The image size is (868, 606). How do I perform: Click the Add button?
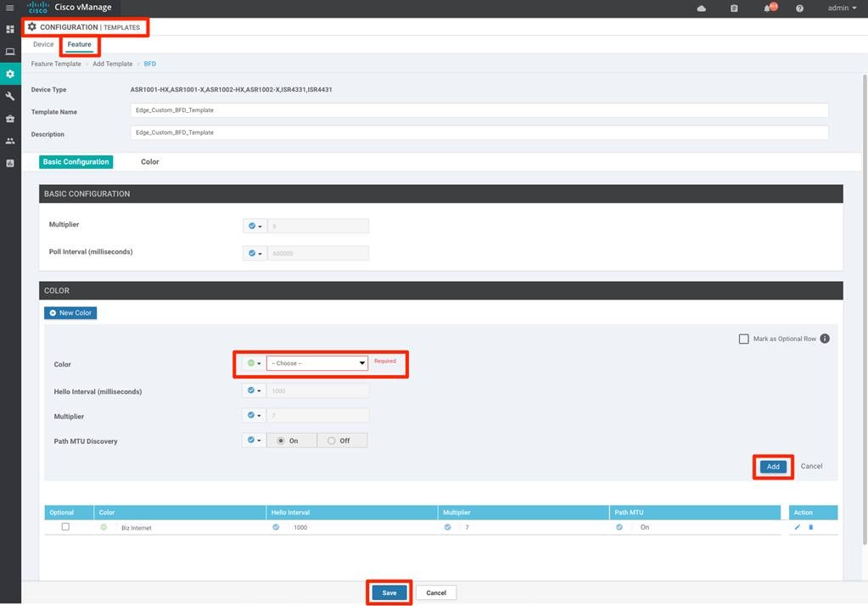point(773,467)
